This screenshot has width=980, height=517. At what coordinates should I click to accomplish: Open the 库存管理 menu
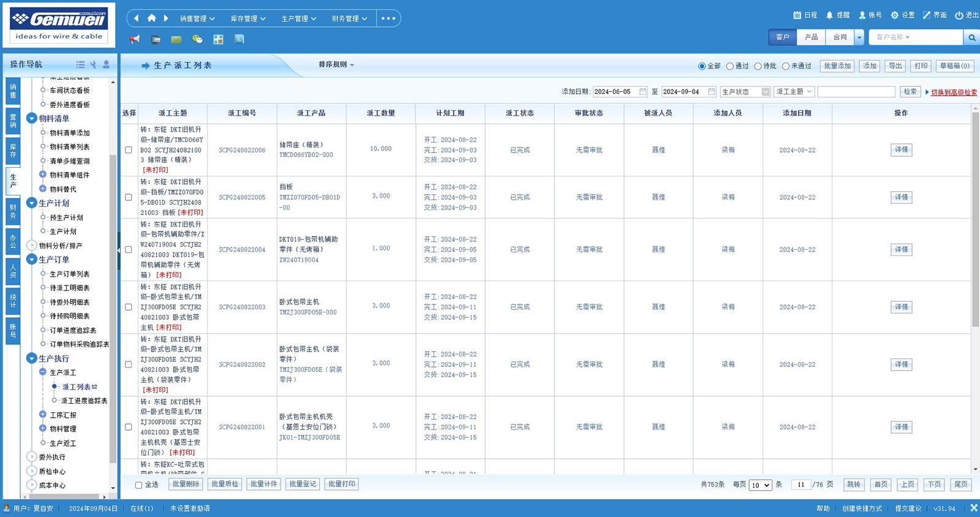247,18
